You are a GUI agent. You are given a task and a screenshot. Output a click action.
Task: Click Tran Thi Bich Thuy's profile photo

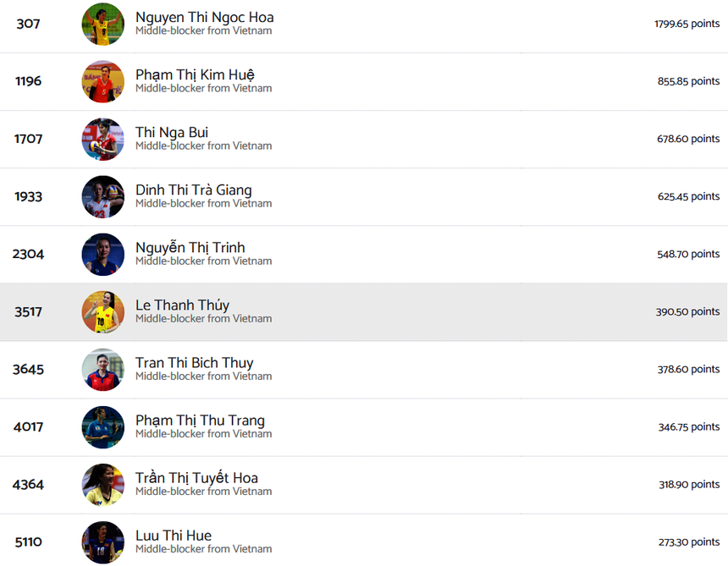[102, 369]
